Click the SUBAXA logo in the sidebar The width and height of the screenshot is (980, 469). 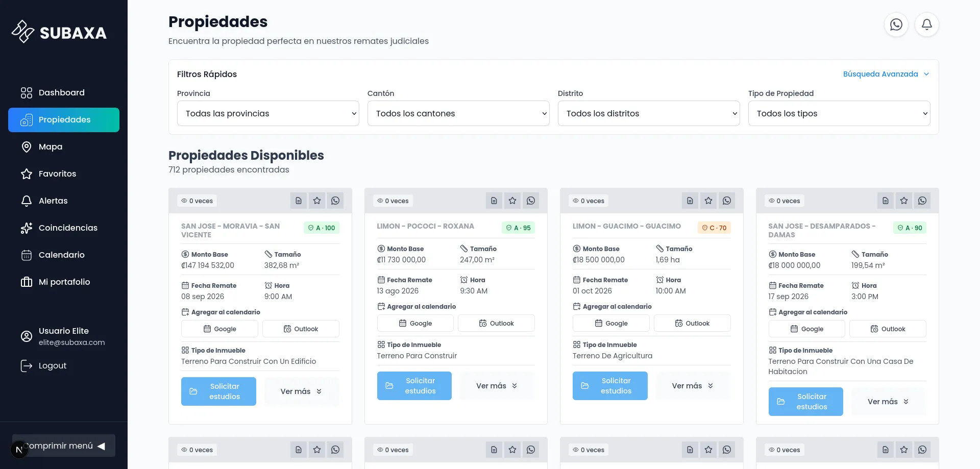(59, 32)
